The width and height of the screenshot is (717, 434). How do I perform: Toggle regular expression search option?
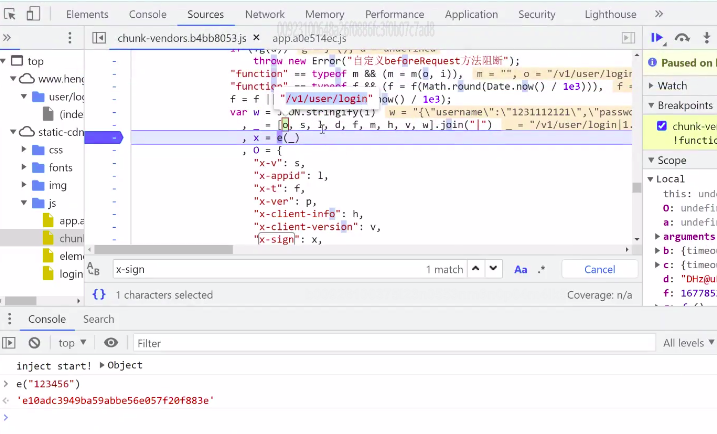[x=541, y=269]
